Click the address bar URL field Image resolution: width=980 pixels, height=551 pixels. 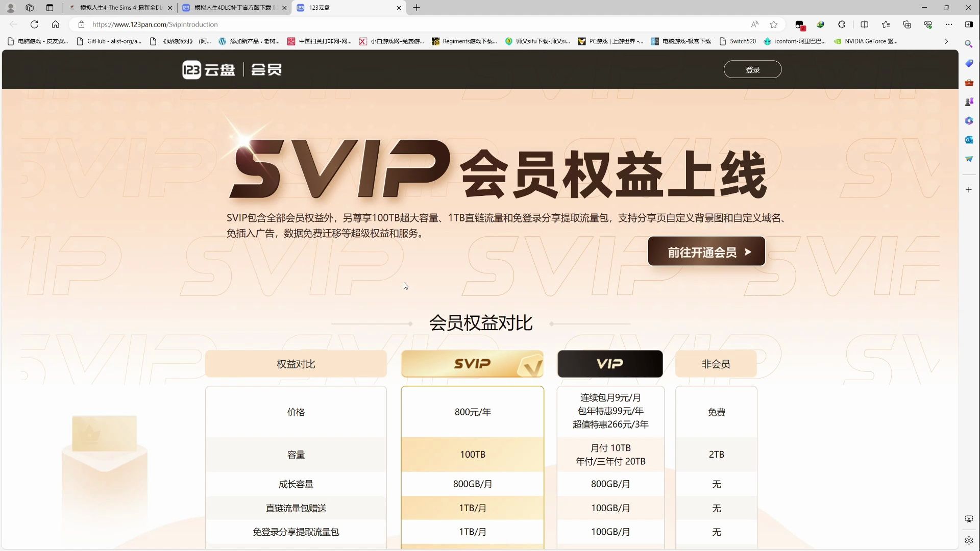click(x=408, y=24)
